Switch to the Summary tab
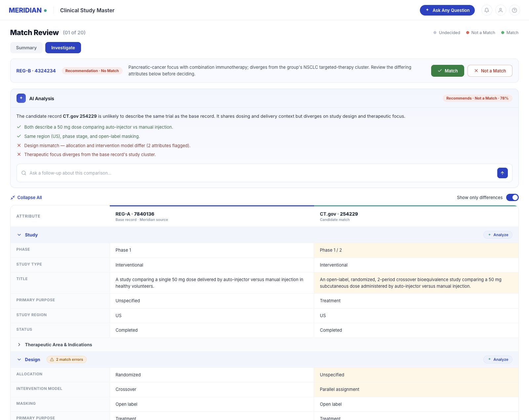Screen dimensions: 529x420 click(x=26, y=48)
